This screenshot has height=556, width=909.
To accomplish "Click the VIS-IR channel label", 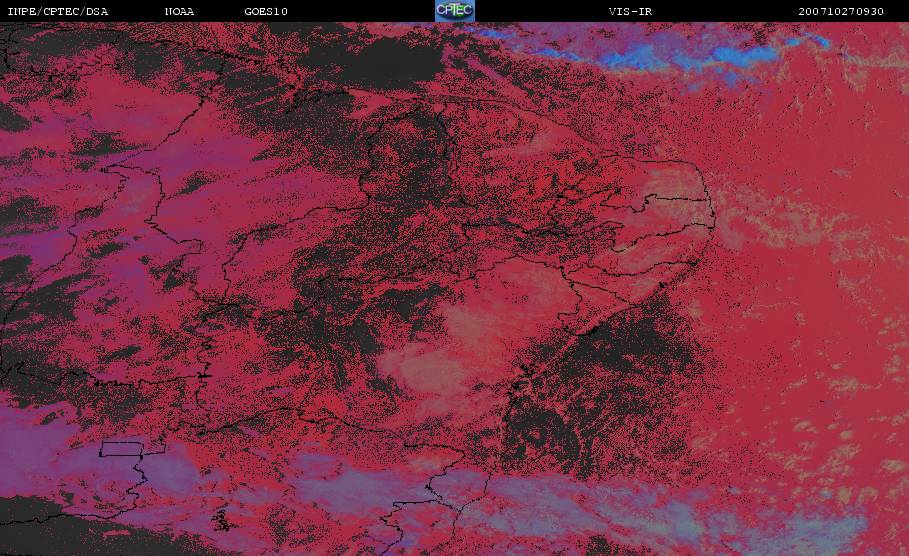I will [x=631, y=12].
